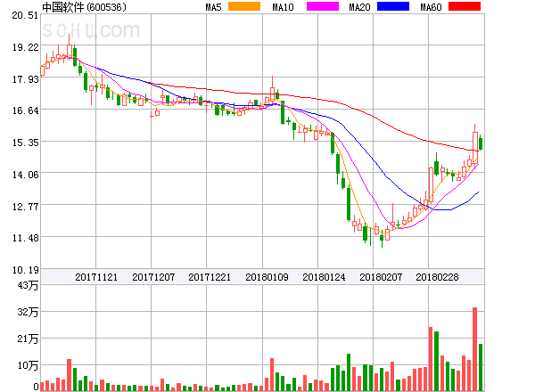Image resolution: width=535 pixels, height=392 pixels.
Task: Click the orange MA5 legend swatch
Action: (244, 6)
